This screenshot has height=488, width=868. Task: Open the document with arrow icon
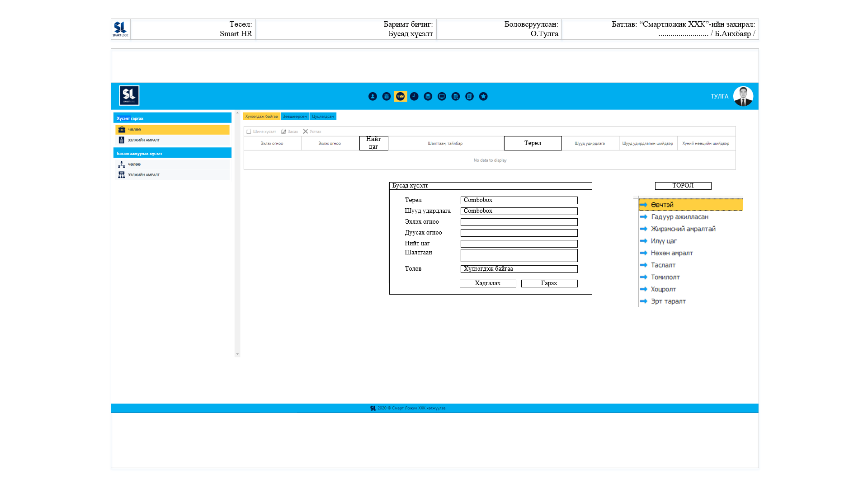tap(456, 96)
